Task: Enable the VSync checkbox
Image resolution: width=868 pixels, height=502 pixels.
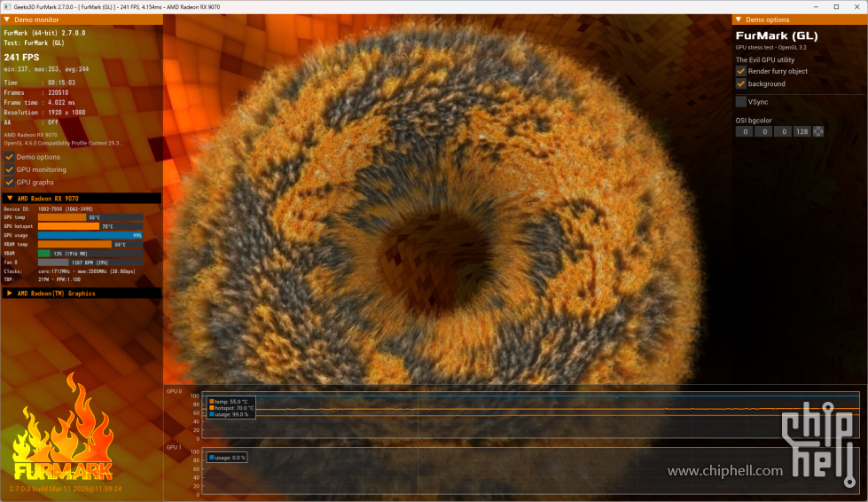Action: 740,102
